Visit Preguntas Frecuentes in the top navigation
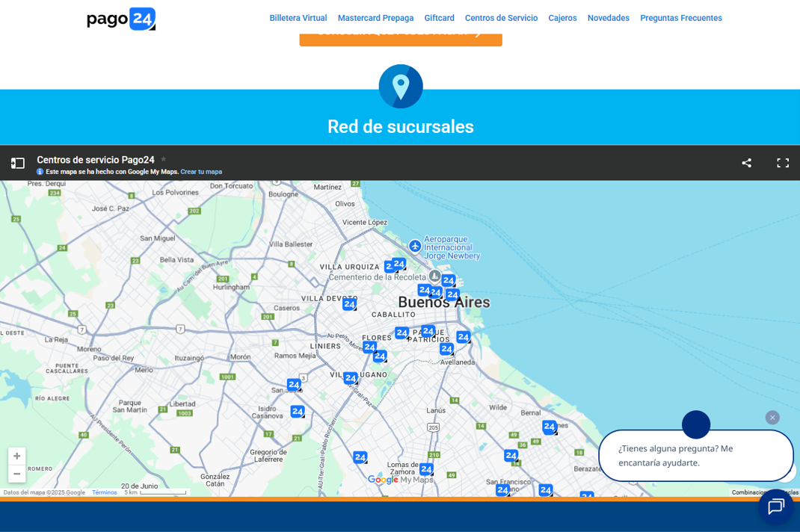800x532 pixels. [681, 18]
